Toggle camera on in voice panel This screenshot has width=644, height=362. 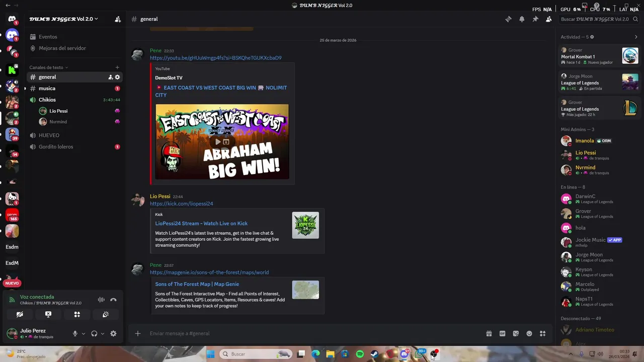tap(20, 314)
